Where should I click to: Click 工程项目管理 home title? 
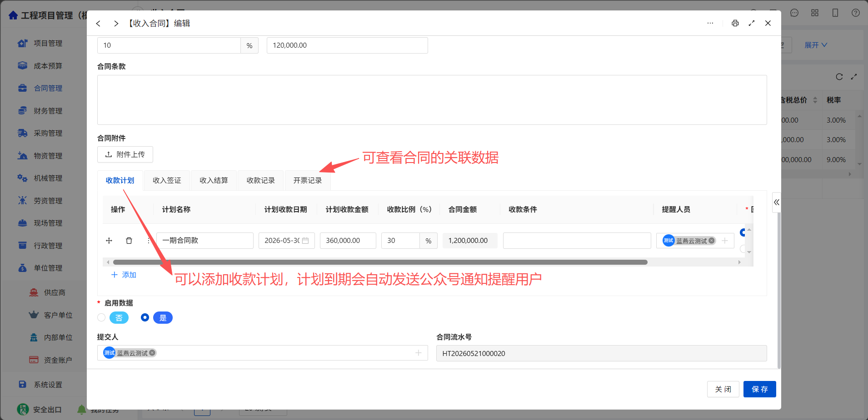pyautogui.click(x=47, y=15)
